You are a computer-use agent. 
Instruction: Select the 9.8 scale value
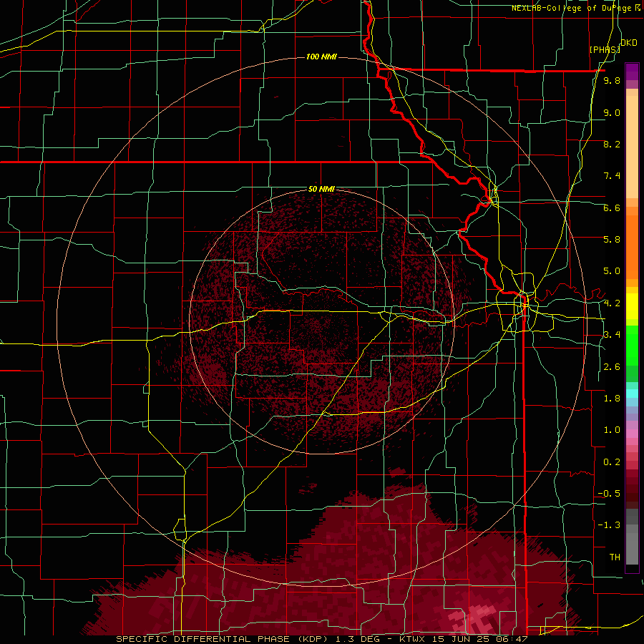(612, 81)
